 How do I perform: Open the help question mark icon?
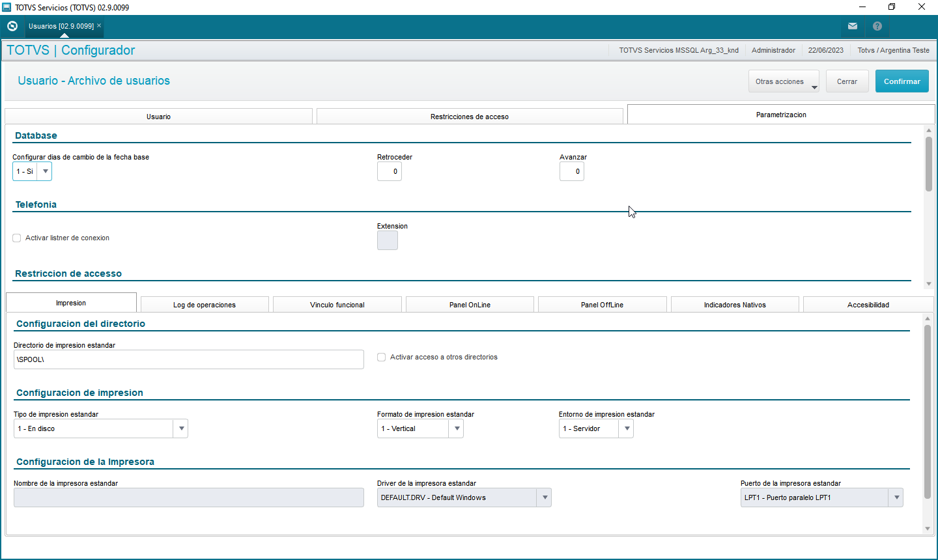[x=877, y=26]
